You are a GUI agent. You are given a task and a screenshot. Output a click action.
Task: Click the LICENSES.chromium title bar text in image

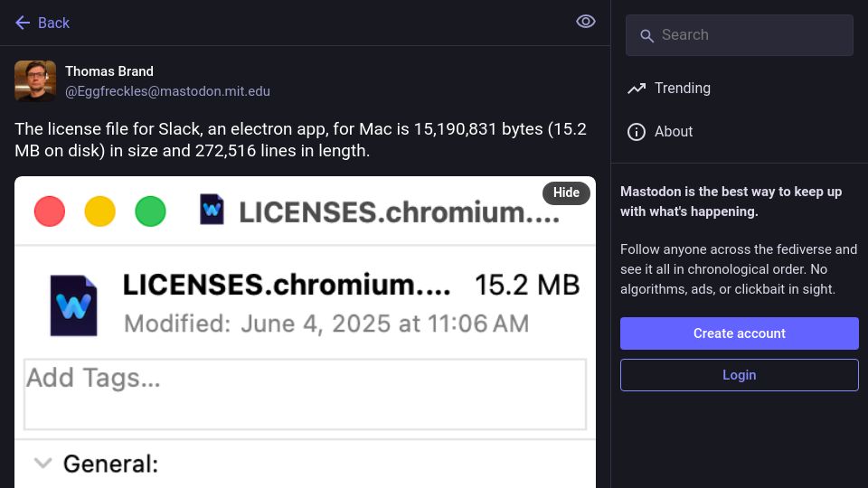(399, 212)
